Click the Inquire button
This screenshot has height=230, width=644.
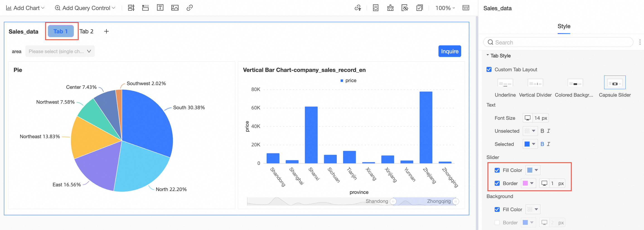(x=449, y=51)
